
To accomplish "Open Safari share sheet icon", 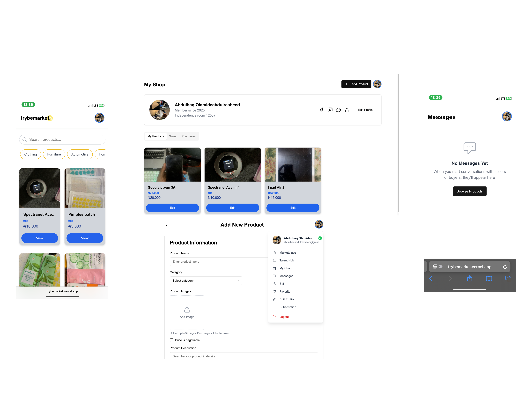I will [469, 279].
